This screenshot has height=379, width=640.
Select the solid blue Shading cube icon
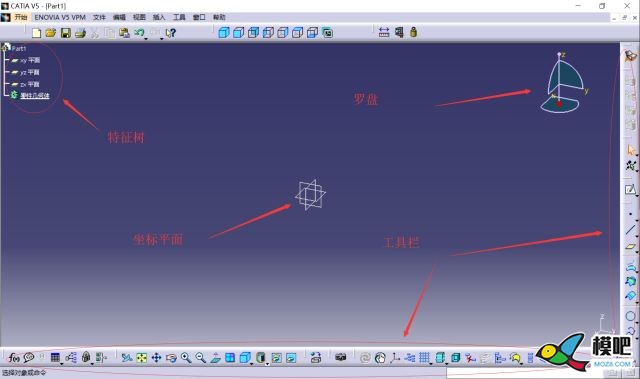pos(224,33)
